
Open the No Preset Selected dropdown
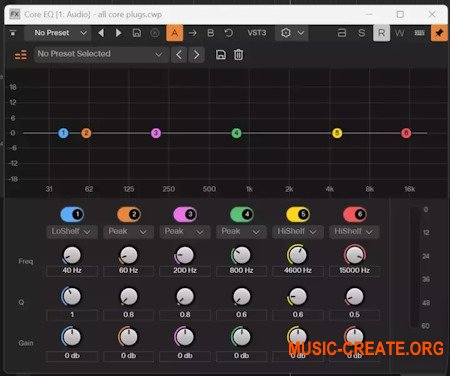[x=101, y=54]
